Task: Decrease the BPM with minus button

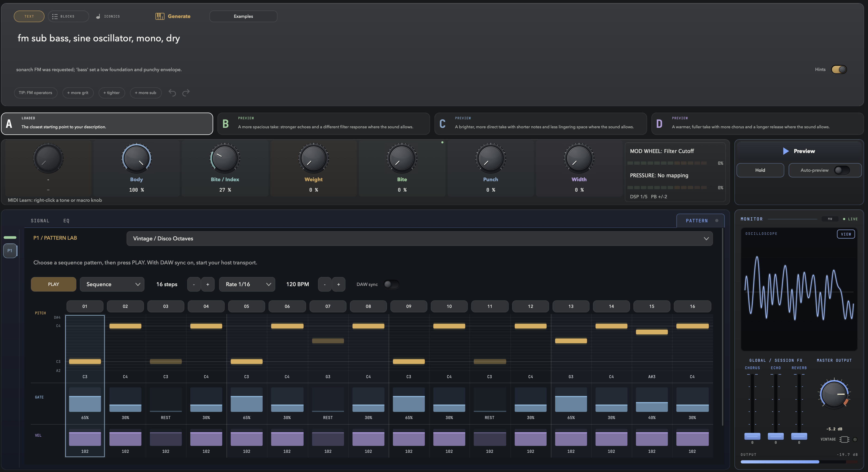Action: [324, 284]
